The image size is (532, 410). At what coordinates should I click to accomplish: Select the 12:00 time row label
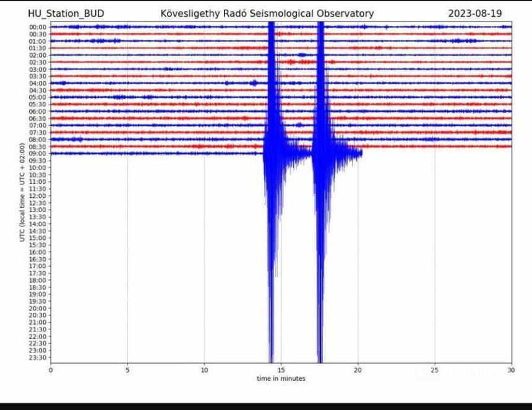pyautogui.click(x=38, y=195)
